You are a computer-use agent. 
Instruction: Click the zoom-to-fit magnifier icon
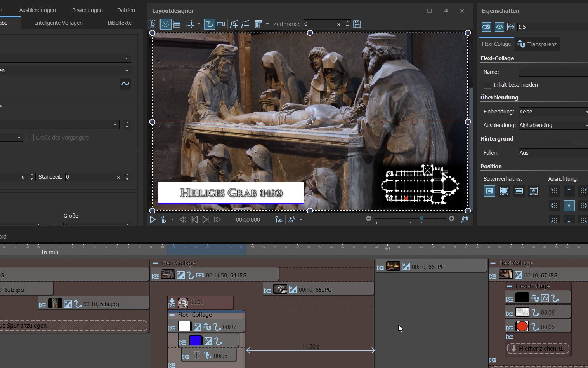[x=464, y=220]
